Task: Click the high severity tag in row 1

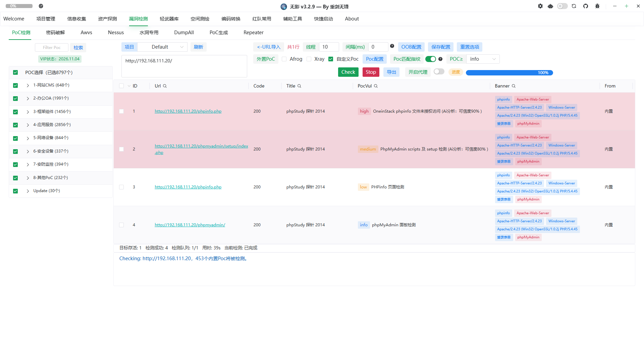Action: pos(364,111)
